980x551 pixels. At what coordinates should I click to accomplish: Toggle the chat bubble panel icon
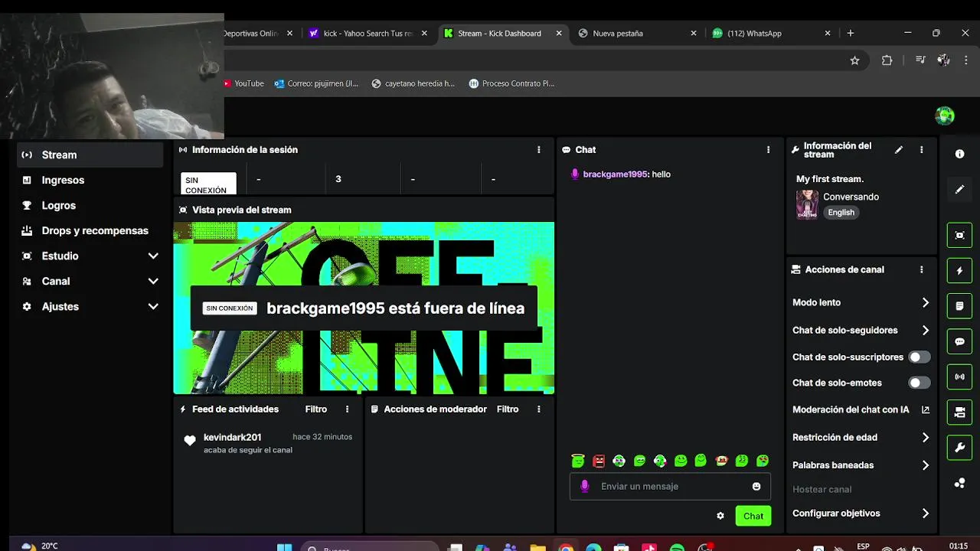click(959, 341)
